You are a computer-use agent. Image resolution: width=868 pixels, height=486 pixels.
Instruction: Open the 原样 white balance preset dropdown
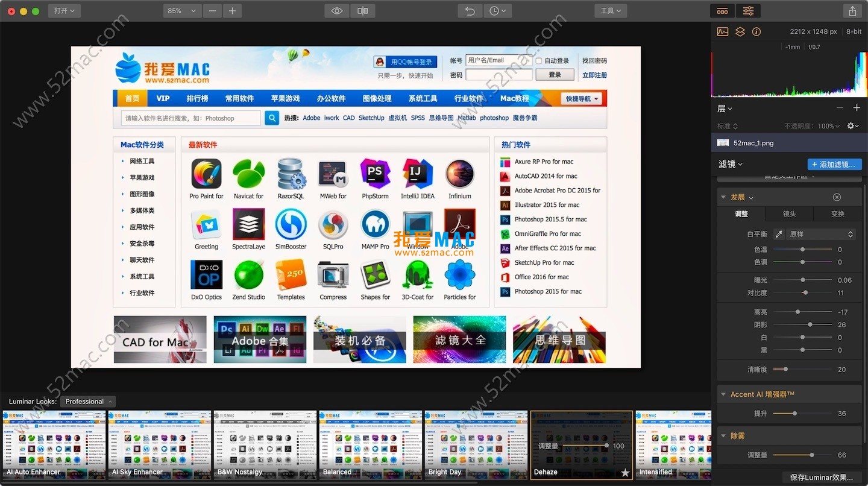click(x=821, y=234)
